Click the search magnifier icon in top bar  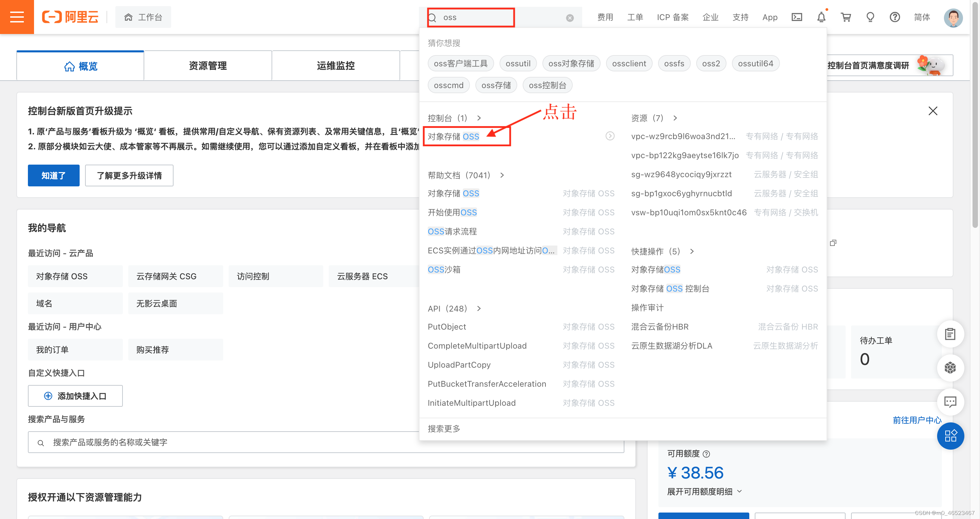(432, 17)
